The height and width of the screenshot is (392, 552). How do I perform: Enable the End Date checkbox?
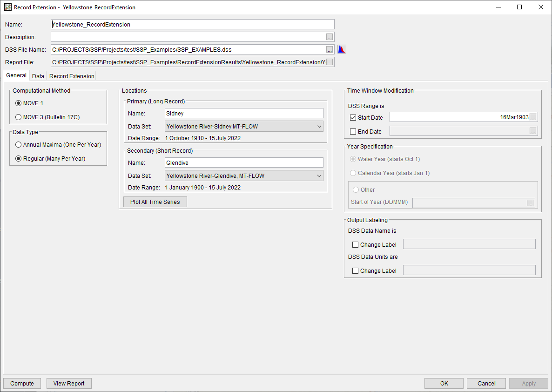pyautogui.click(x=353, y=132)
